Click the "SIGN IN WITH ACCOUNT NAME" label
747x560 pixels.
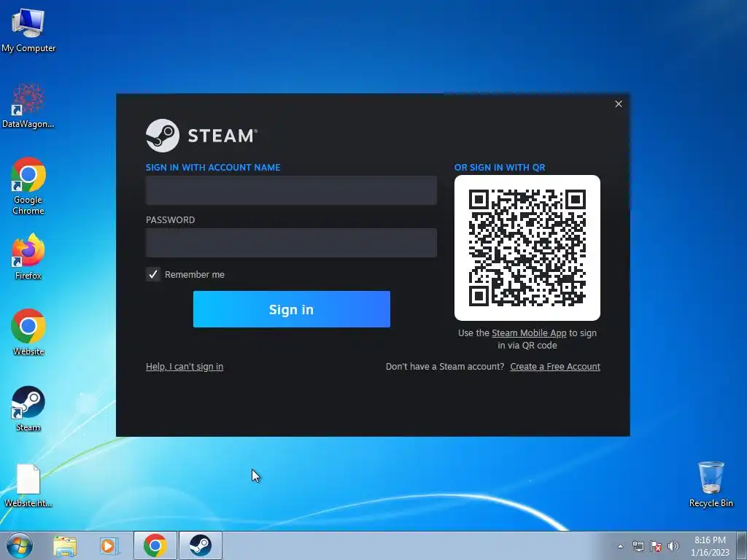coord(213,168)
